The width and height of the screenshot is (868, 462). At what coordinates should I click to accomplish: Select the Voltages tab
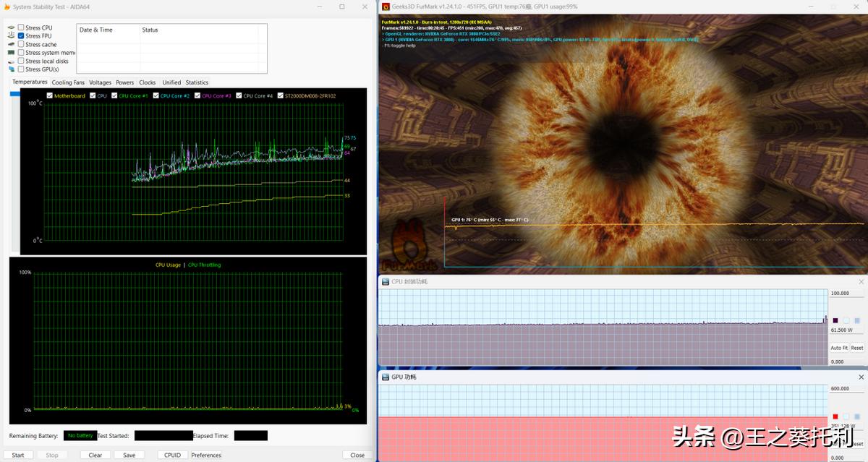click(x=100, y=82)
